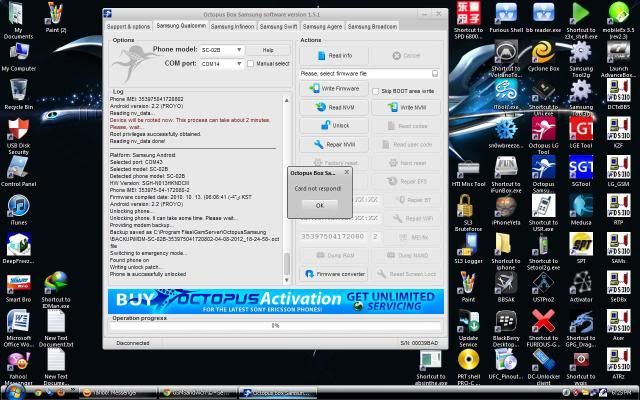Click the firmware file browse button

435,73
